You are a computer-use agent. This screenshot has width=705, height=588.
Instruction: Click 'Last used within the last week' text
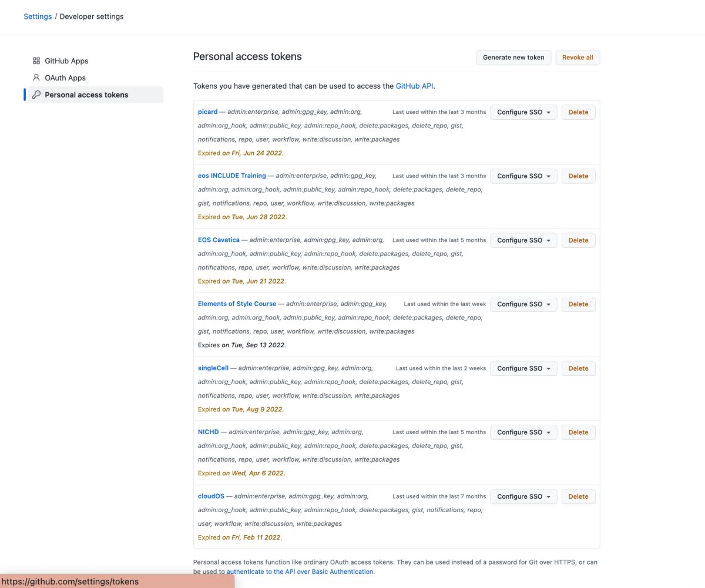[445, 304]
